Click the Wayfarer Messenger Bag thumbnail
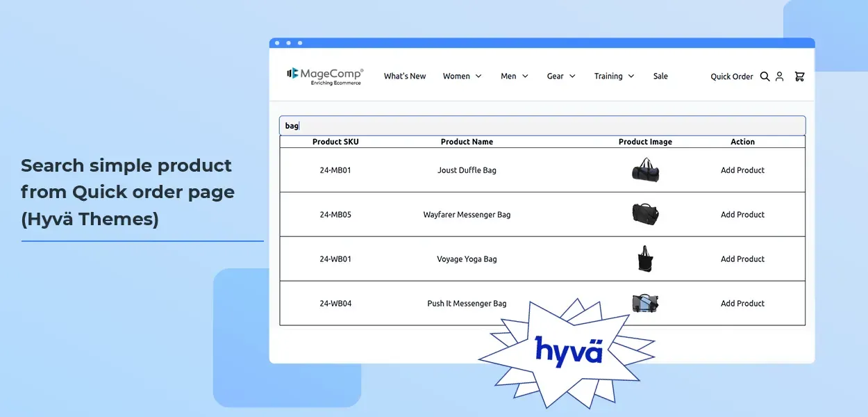 [646, 213]
